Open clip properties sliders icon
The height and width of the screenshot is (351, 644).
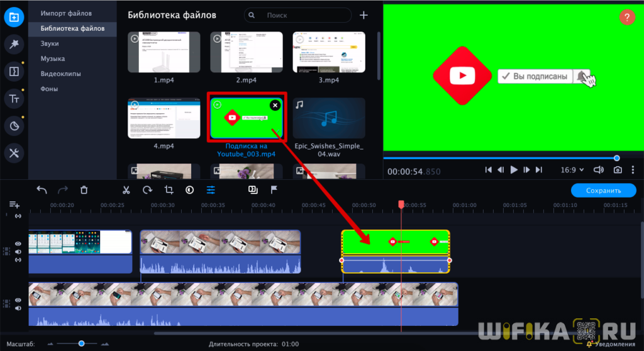pyautogui.click(x=211, y=190)
